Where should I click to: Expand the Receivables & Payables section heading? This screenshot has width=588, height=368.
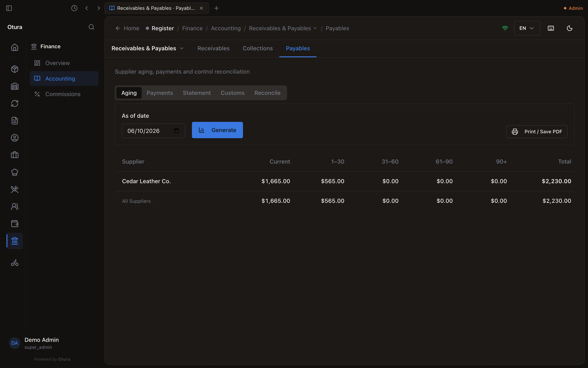click(147, 48)
